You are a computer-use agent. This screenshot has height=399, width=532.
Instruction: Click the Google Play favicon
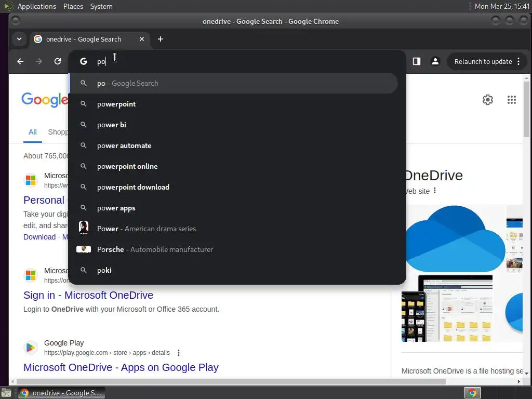click(x=31, y=348)
